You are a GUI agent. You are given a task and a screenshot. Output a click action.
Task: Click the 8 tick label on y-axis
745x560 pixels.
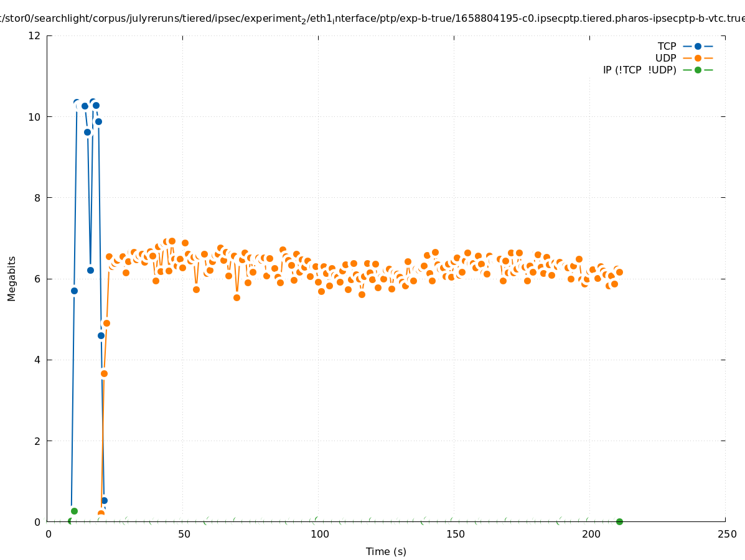tap(37, 198)
